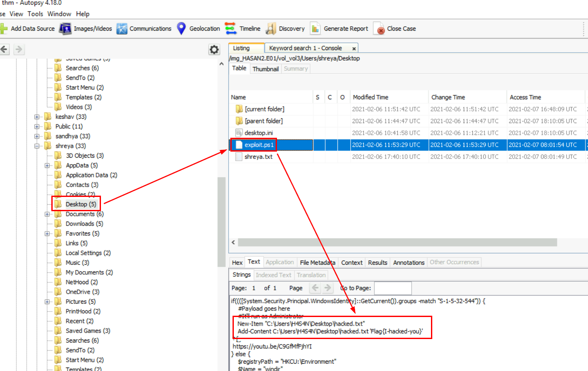Image resolution: width=588 pixels, height=371 pixels.
Task: Click the listing scrollbar's left arrow
Action: (233, 242)
